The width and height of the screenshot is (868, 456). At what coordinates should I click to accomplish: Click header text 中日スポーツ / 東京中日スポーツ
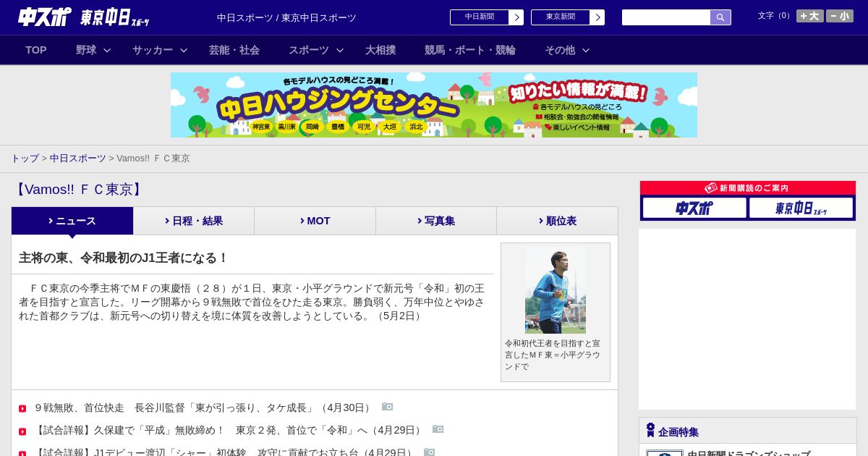tap(286, 17)
